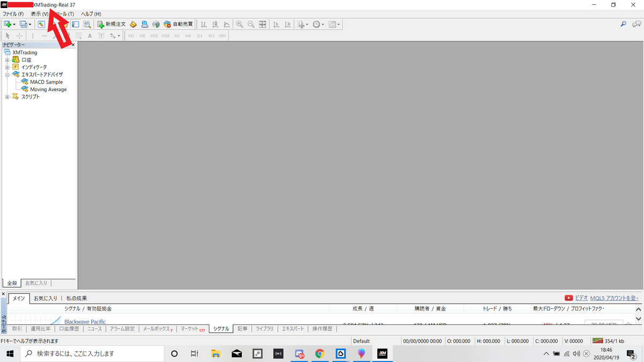Image resolution: width=644 pixels, height=362 pixels.
Task: Switch Navigator to お気に入り tab
Action: coord(36,283)
